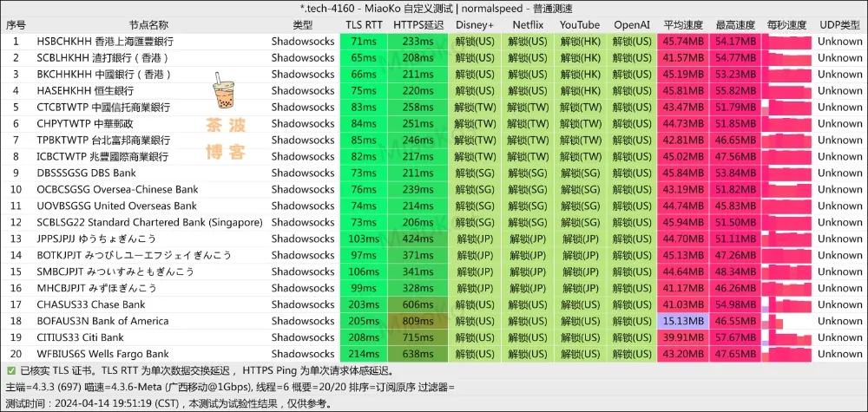Click Bank of America's per-second speed graph

[x=786, y=321]
